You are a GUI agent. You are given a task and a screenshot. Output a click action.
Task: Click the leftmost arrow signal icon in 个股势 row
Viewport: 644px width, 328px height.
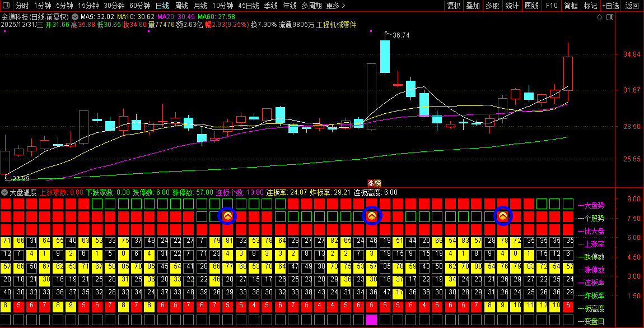[x=227, y=216]
